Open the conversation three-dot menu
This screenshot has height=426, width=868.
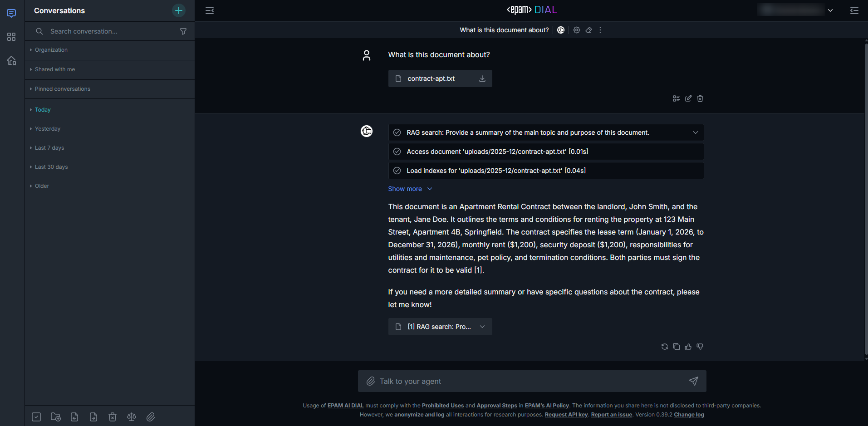pyautogui.click(x=600, y=30)
